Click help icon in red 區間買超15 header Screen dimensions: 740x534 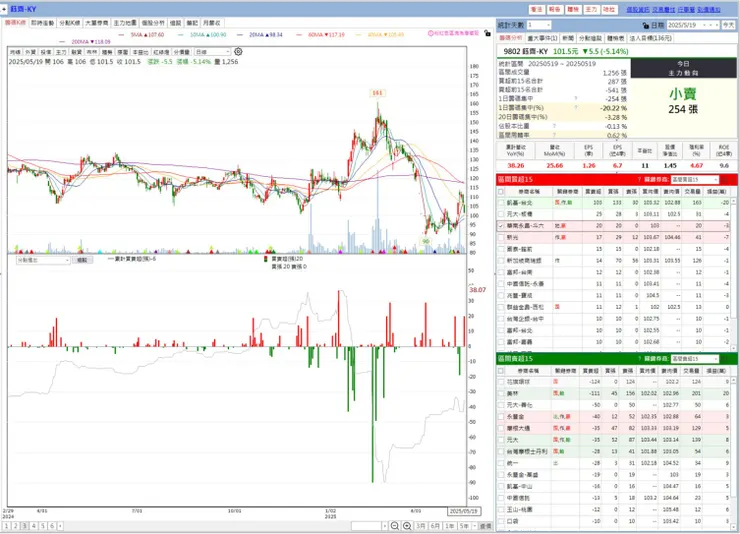point(639,180)
